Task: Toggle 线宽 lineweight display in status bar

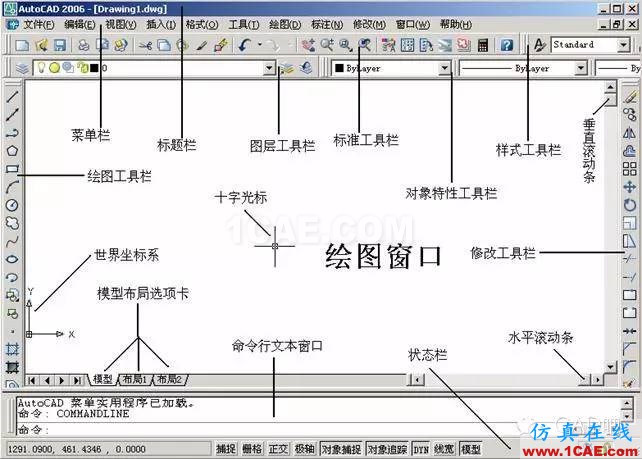Action: point(444,449)
